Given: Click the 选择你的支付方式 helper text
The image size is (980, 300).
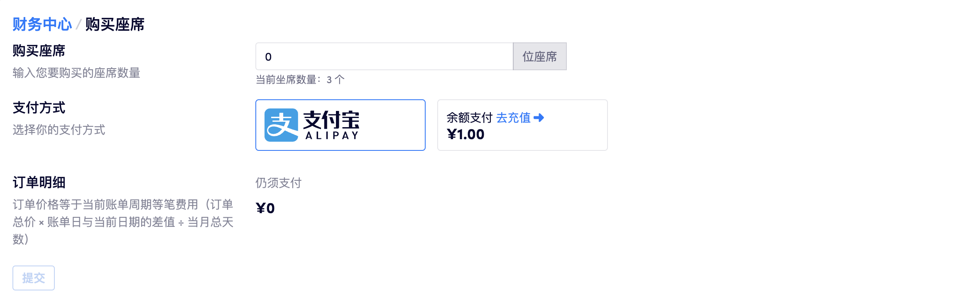Looking at the screenshot, I should click(59, 130).
